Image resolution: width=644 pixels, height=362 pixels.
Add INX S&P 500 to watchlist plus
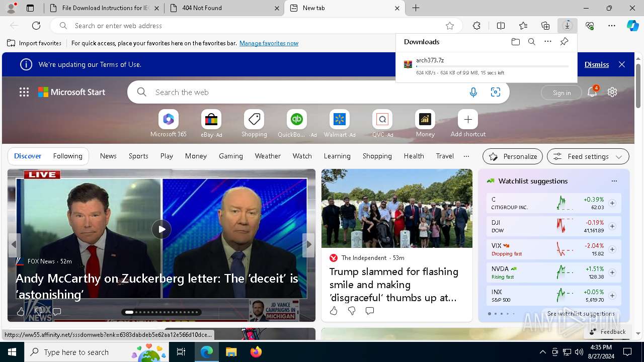tap(612, 296)
